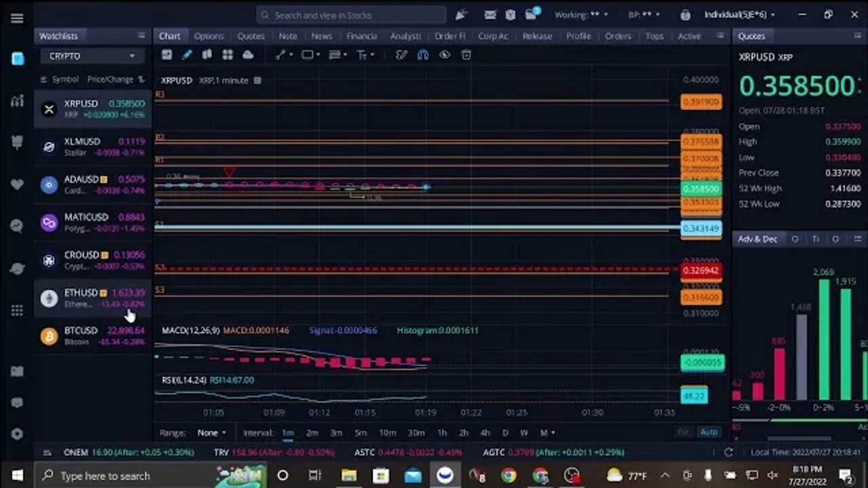Toggle drawings visibility eye icon
868x488 pixels.
tap(444, 55)
